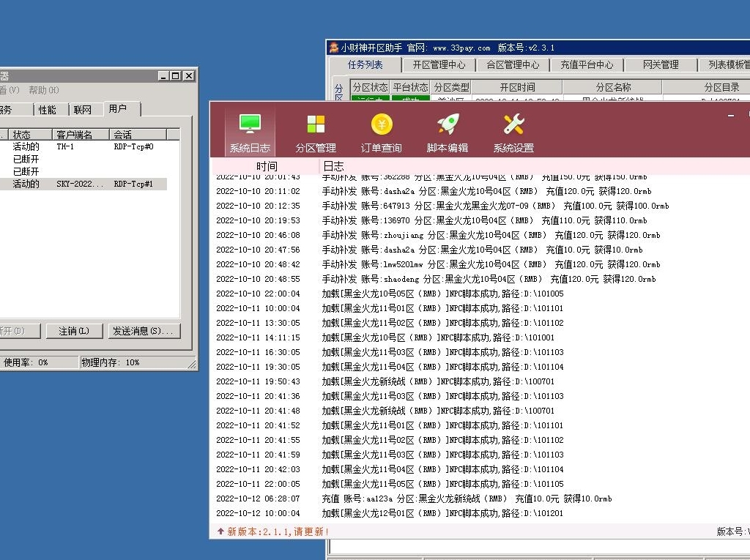Select the 网关管理 tab

(x=661, y=64)
